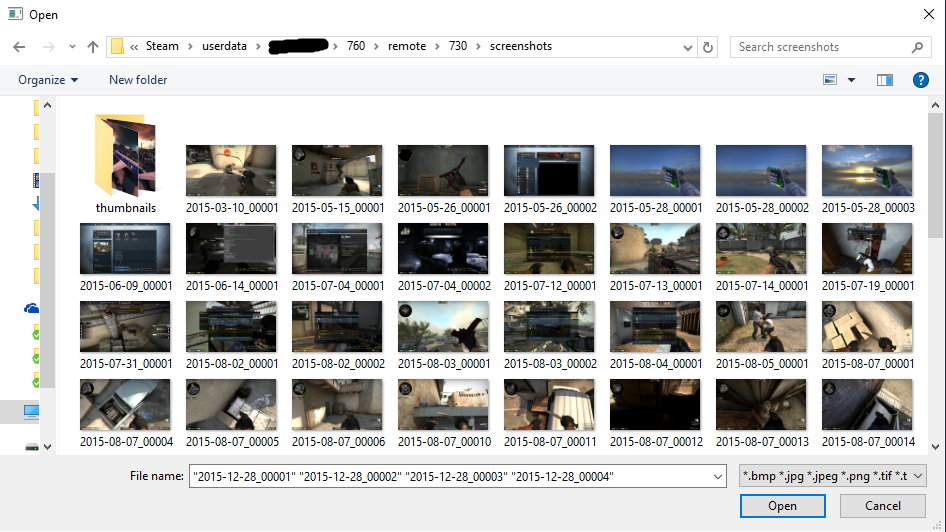The image size is (946, 532).
Task: Select thumbnail 2015-08-07_00001
Action: click(867, 326)
